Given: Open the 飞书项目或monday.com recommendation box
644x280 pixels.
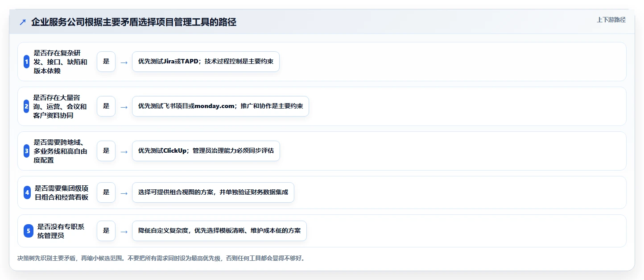Looking at the screenshot, I should (220, 106).
